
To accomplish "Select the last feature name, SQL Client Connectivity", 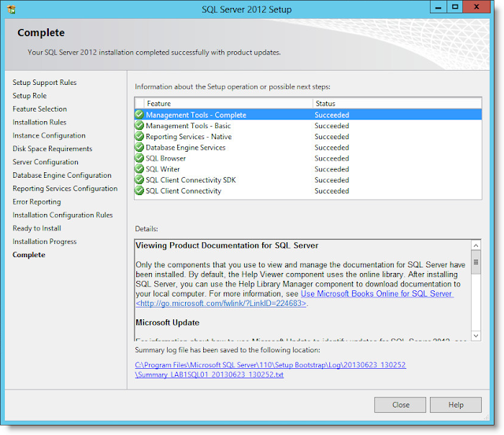I will pyautogui.click(x=183, y=190).
